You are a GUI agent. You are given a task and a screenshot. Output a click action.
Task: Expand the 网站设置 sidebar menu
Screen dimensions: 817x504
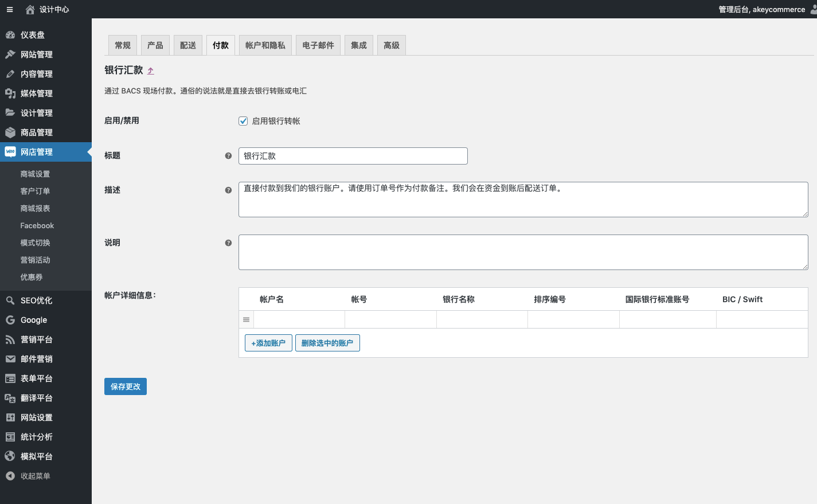[x=37, y=417]
